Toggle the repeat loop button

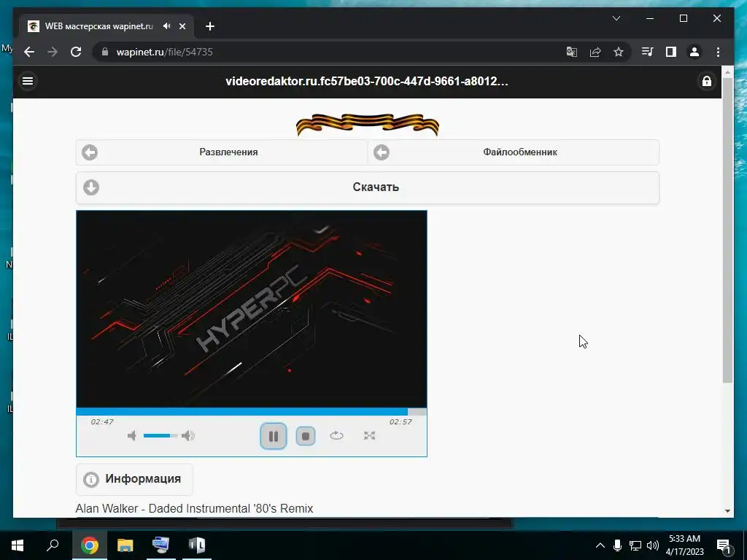336,436
